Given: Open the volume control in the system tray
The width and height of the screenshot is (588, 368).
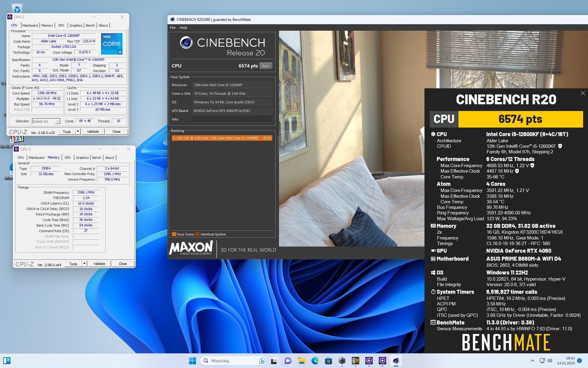Looking at the screenshot, I should click(x=550, y=361).
